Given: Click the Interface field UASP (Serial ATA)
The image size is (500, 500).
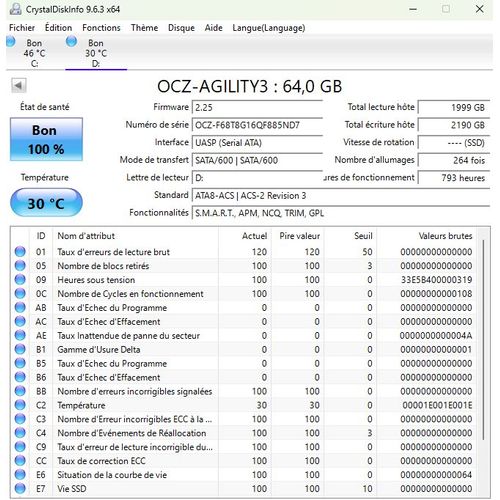Looking at the screenshot, I should [257, 143].
